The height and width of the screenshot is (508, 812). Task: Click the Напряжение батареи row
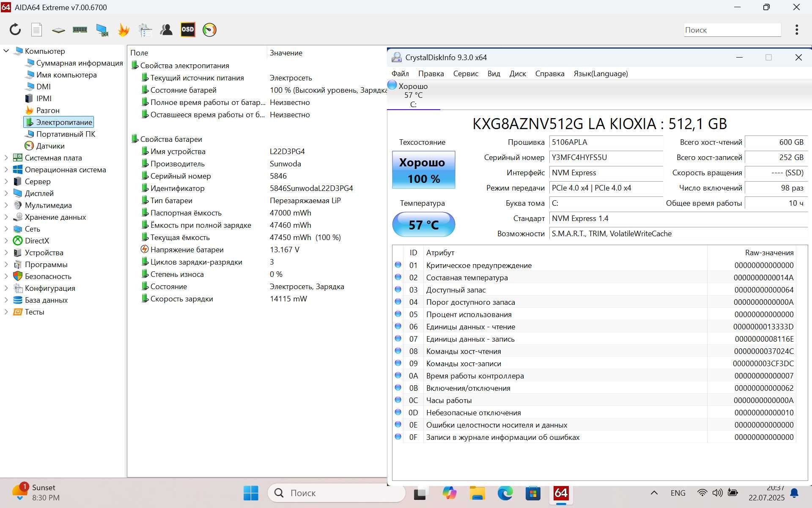pyautogui.click(x=258, y=249)
